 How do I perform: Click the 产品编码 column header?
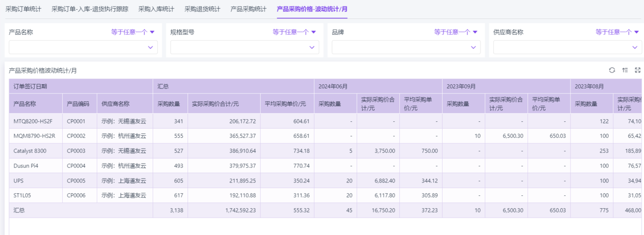(x=78, y=104)
